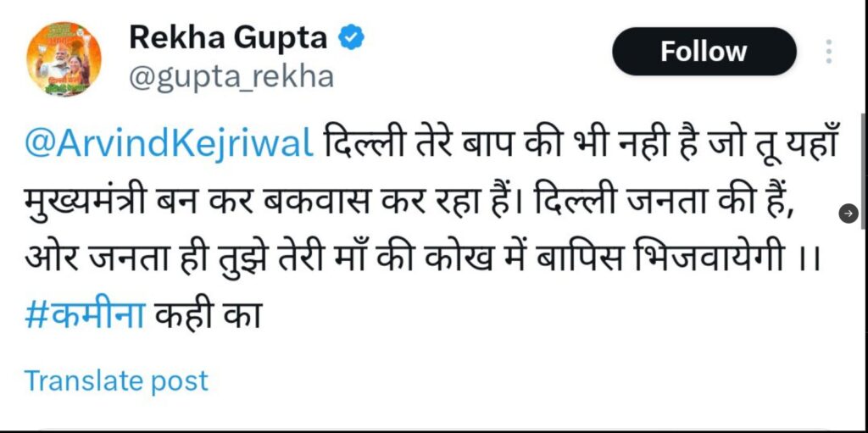Click the blue verified checkmark badge
This screenshot has width=868, height=433.
[x=351, y=39]
